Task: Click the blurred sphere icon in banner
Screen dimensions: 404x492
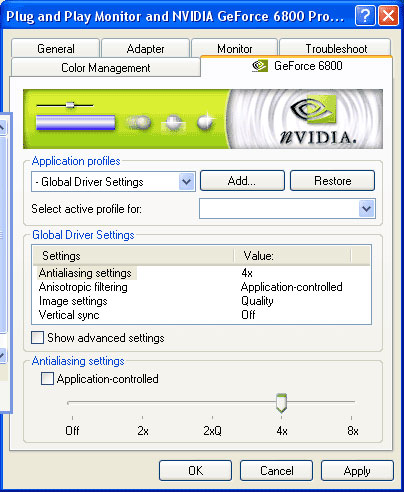Action: pyautogui.click(x=139, y=122)
